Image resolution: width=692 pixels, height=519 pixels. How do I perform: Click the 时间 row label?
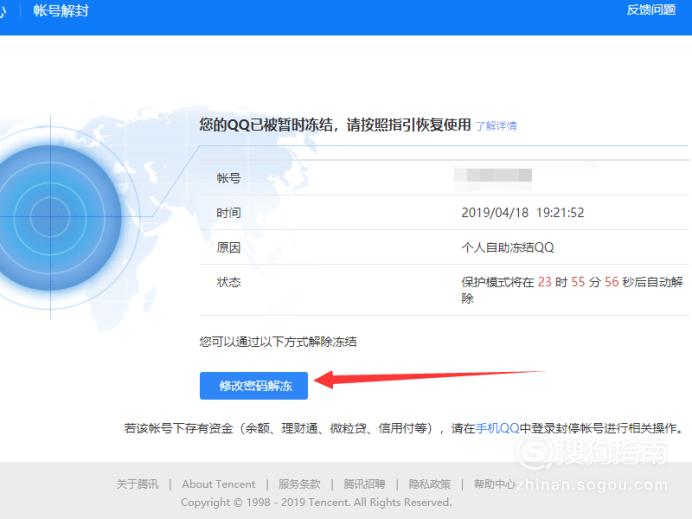[x=229, y=213]
